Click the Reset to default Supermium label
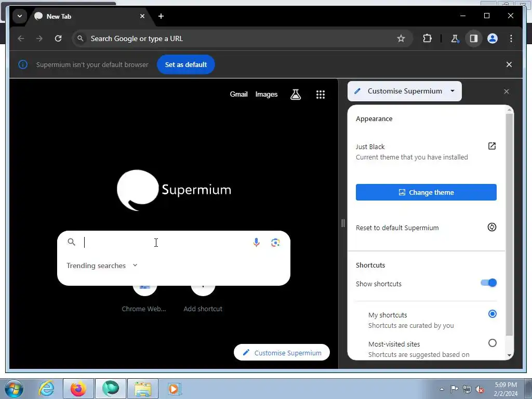The width and height of the screenshot is (532, 399). pos(397,228)
